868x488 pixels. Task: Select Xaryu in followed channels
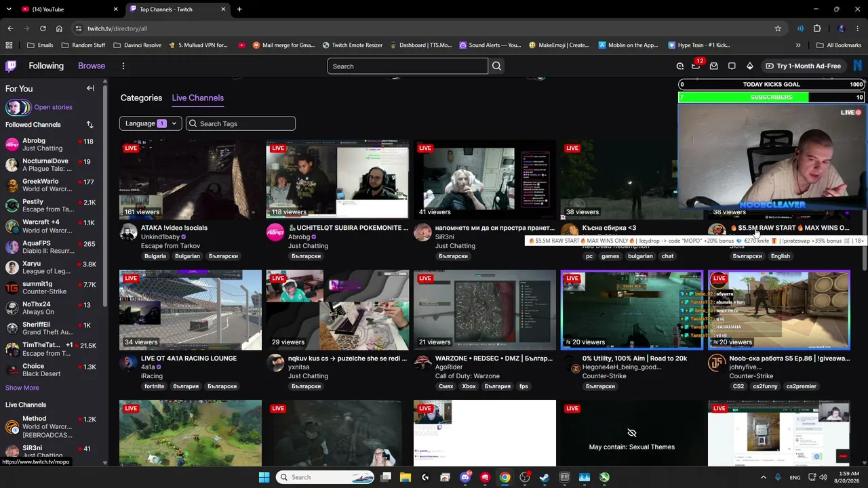tap(52, 268)
